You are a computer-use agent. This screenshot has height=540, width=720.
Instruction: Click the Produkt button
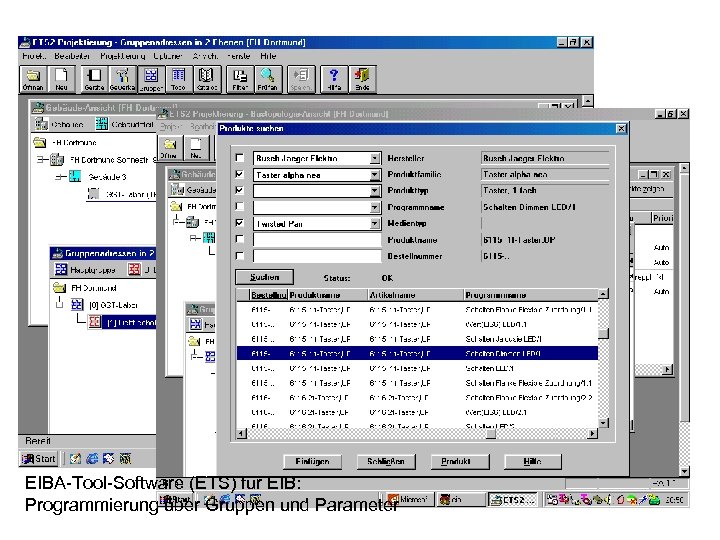pyautogui.click(x=460, y=461)
